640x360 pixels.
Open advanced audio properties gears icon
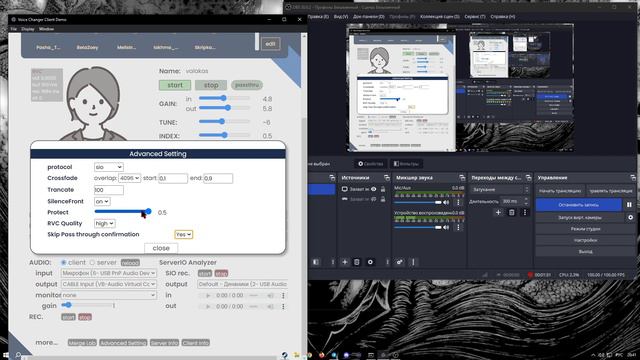400,262
